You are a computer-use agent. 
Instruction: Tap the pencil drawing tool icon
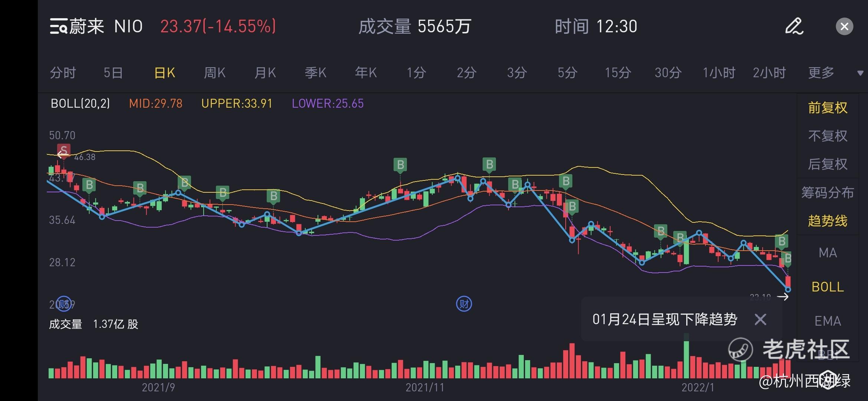click(x=794, y=26)
